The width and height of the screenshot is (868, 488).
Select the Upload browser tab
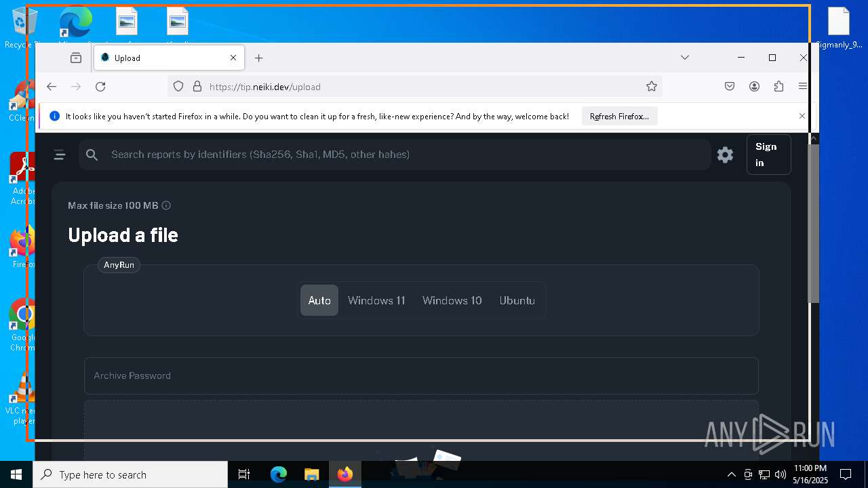click(170, 58)
